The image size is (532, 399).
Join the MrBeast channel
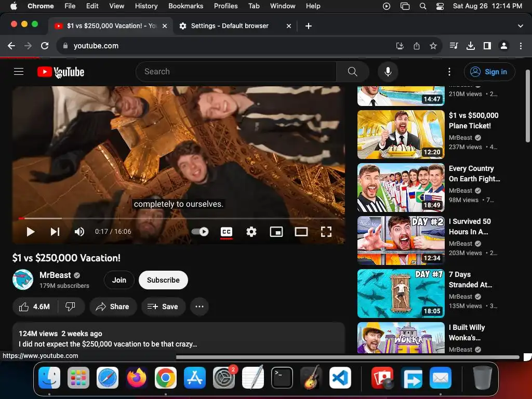tap(119, 280)
